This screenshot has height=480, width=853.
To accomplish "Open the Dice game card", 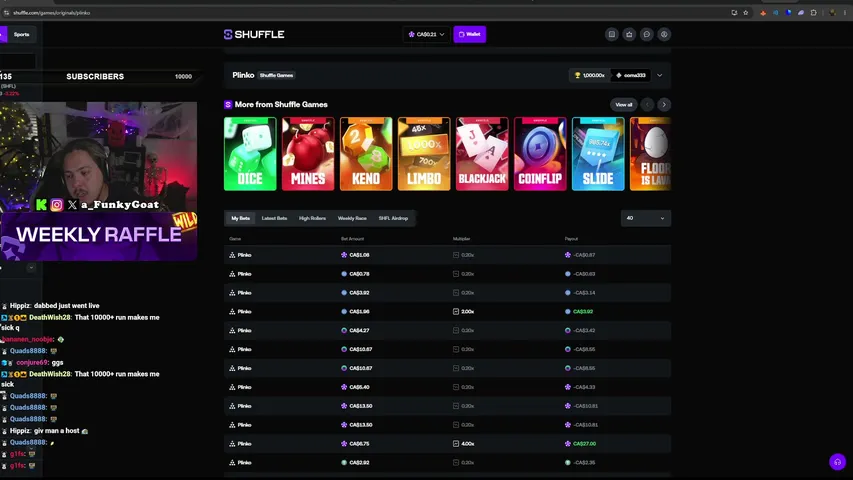I will click(250, 153).
